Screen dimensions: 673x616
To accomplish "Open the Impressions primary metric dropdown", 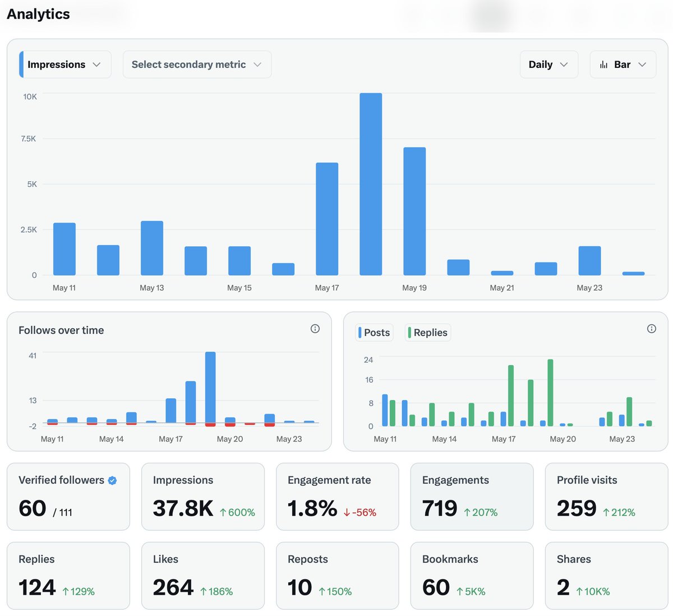I will click(x=65, y=65).
